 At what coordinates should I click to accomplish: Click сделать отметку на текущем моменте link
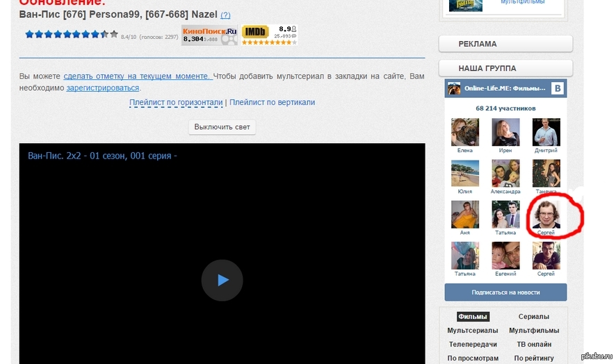tap(137, 76)
